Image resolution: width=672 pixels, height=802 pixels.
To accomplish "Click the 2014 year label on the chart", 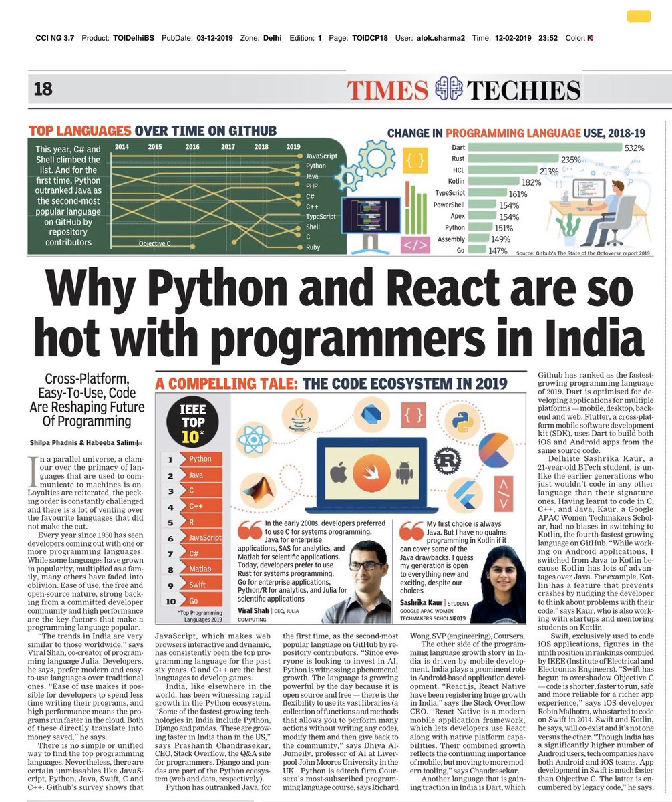I will point(122,146).
